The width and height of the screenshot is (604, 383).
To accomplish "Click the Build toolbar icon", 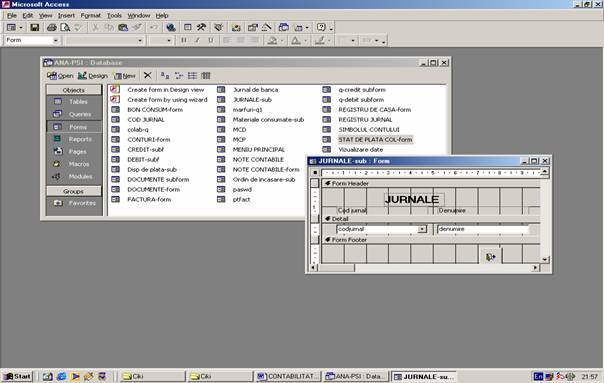I will pyautogui.click(x=267, y=27).
